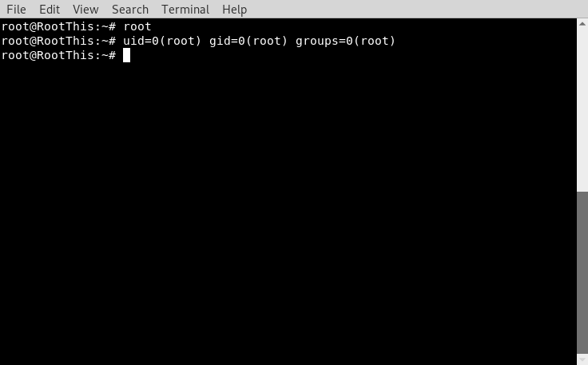Click the white block cursor at the prompt
This screenshot has width=588, height=365.
pyautogui.click(x=126, y=55)
